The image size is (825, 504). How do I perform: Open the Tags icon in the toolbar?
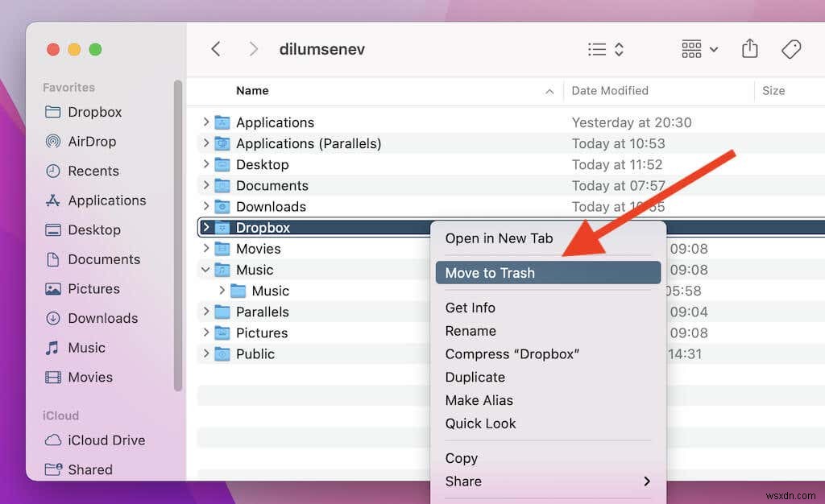coord(791,48)
